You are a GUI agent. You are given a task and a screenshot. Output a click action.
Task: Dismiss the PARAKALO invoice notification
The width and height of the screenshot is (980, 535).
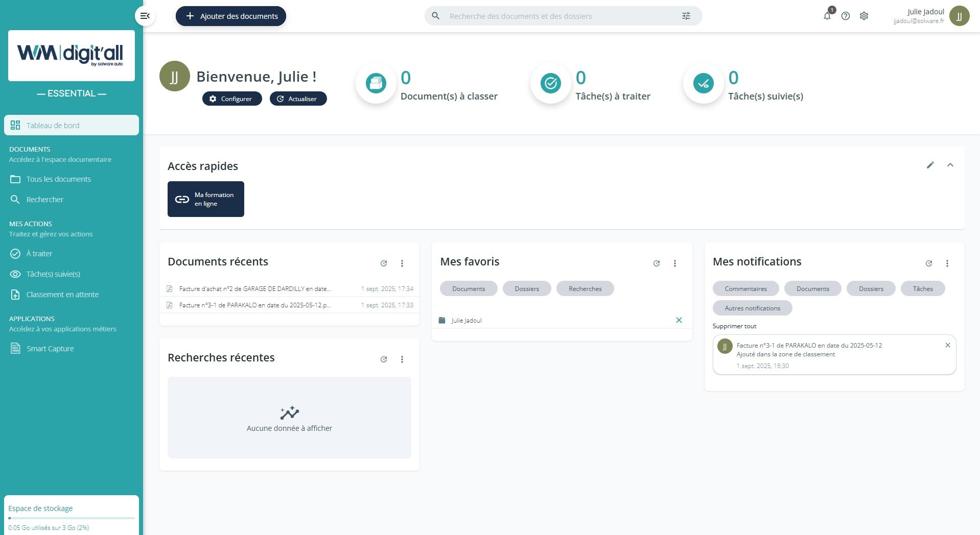click(948, 345)
